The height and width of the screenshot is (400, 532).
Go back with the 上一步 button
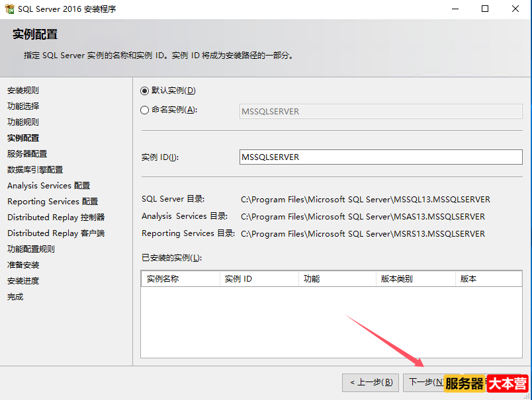click(x=371, y=383)
